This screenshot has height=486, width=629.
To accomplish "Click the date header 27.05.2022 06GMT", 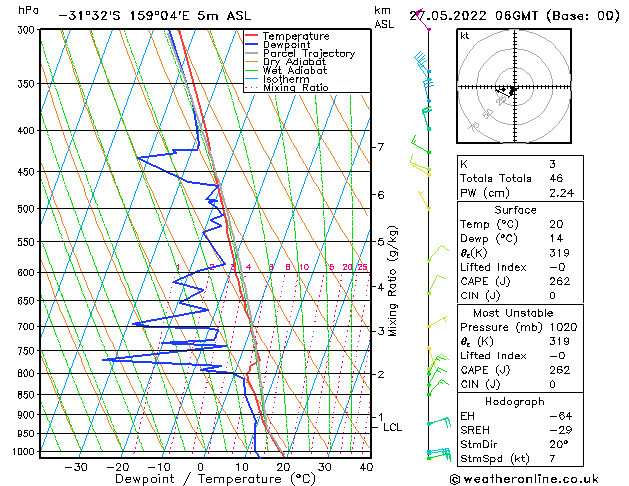I will 474,16.
